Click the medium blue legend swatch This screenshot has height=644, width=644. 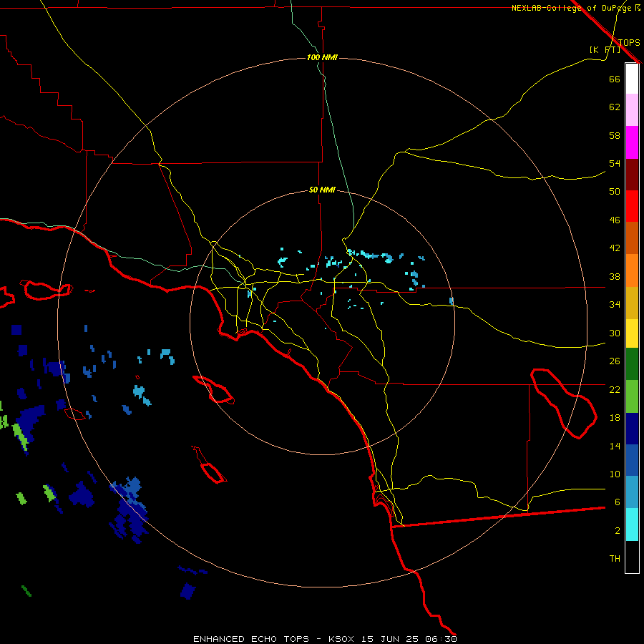(632, 460)
